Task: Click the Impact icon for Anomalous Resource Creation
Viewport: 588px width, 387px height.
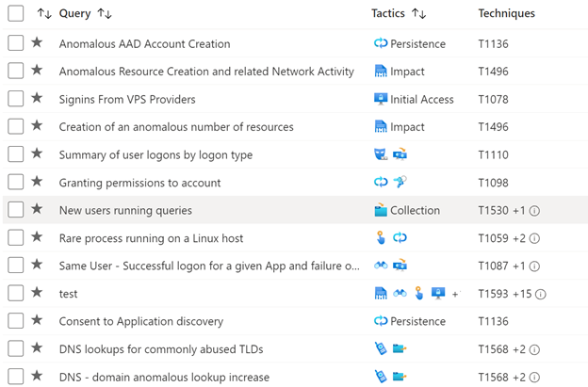Action: (x=381, y=72)
